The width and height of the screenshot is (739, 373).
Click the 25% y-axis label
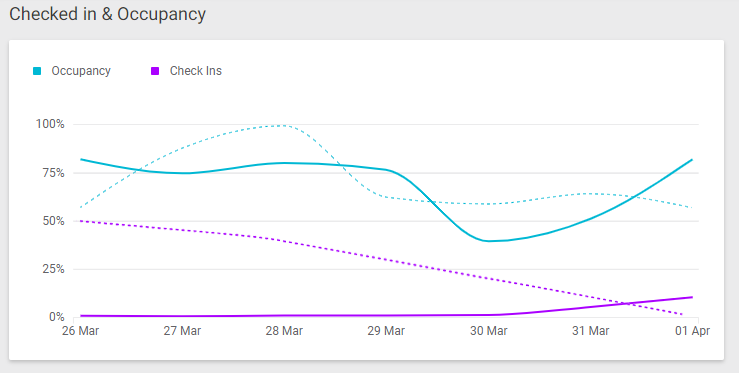tap(53, 269)
